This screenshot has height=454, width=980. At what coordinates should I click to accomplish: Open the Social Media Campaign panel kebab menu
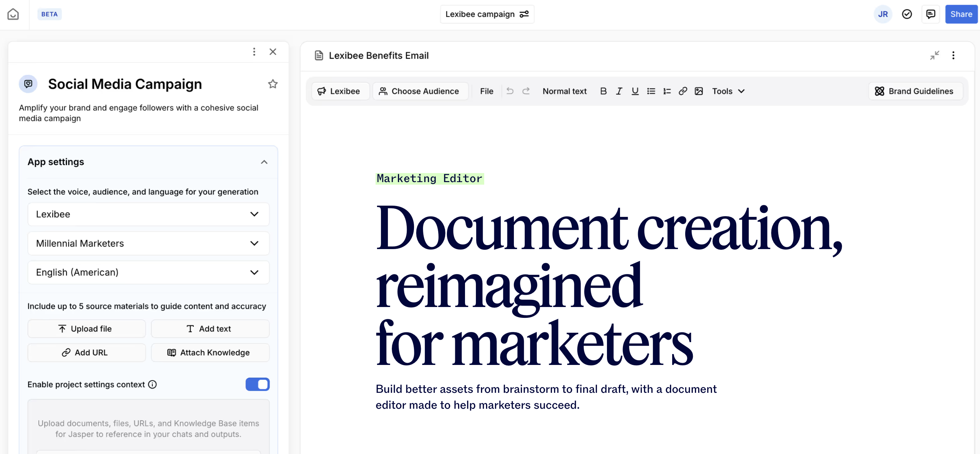(254, 52)
